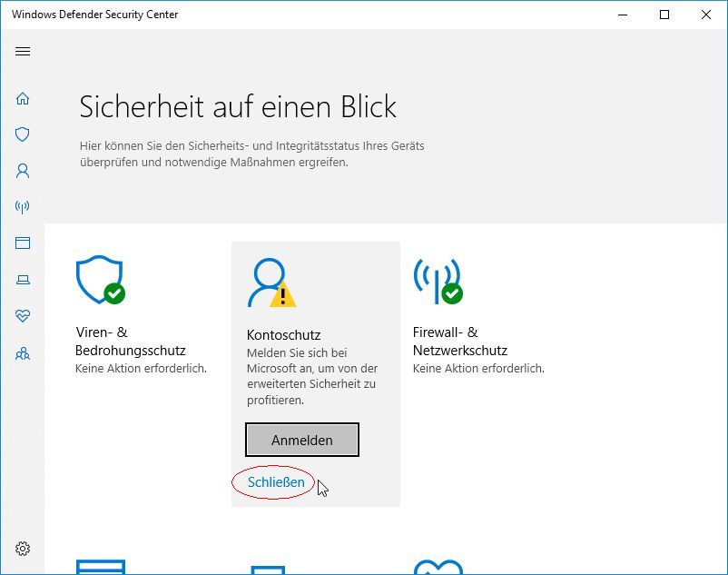Screen dimensions: 728x575
Task: Close the Windows Defender Security Center window
Action: coord(706,15)
